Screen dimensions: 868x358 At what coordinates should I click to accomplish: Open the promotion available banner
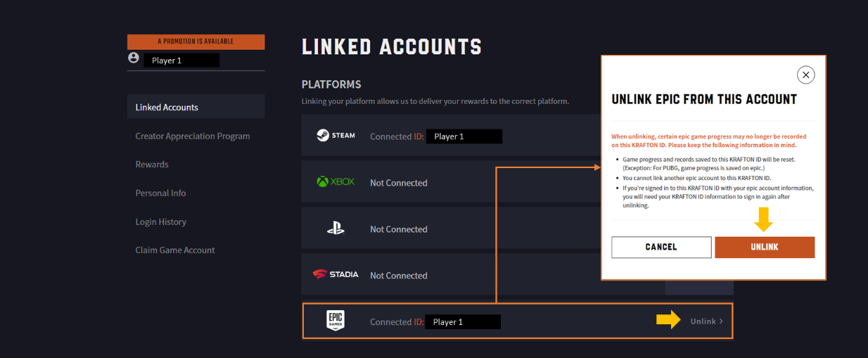(x=196, y=41)
